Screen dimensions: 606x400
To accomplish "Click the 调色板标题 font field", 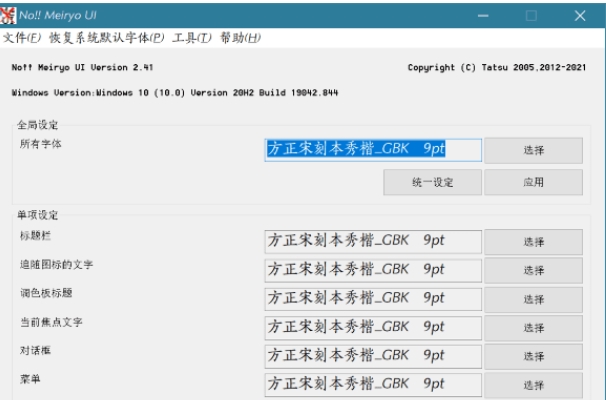I will [x=373, y=299].
